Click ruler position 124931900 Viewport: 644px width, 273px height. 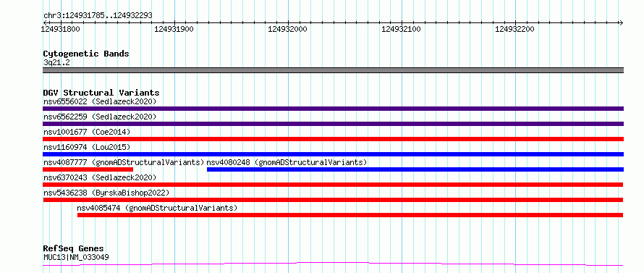click(x=174, y=29)
